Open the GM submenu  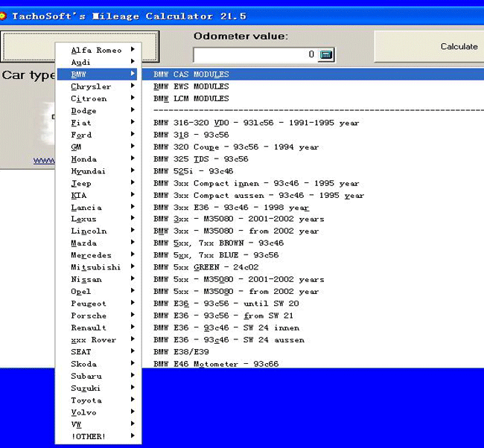[98, 147]
